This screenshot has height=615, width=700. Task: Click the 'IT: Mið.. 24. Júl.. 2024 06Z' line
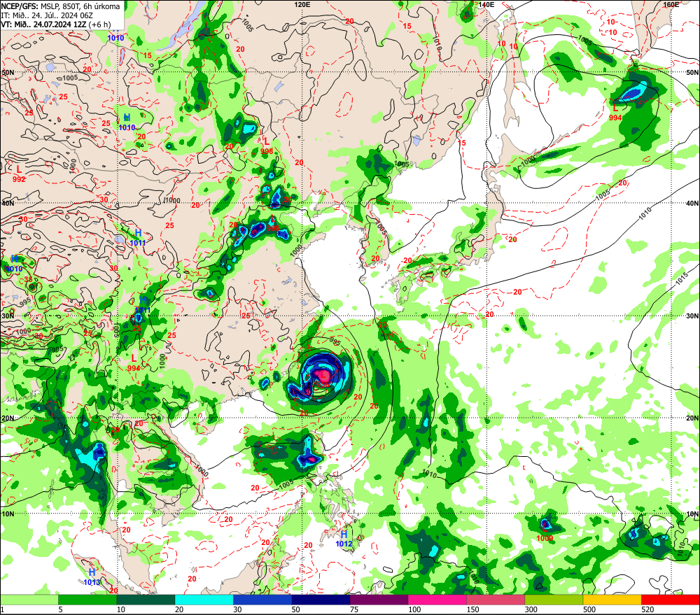(x=47, y=15)
